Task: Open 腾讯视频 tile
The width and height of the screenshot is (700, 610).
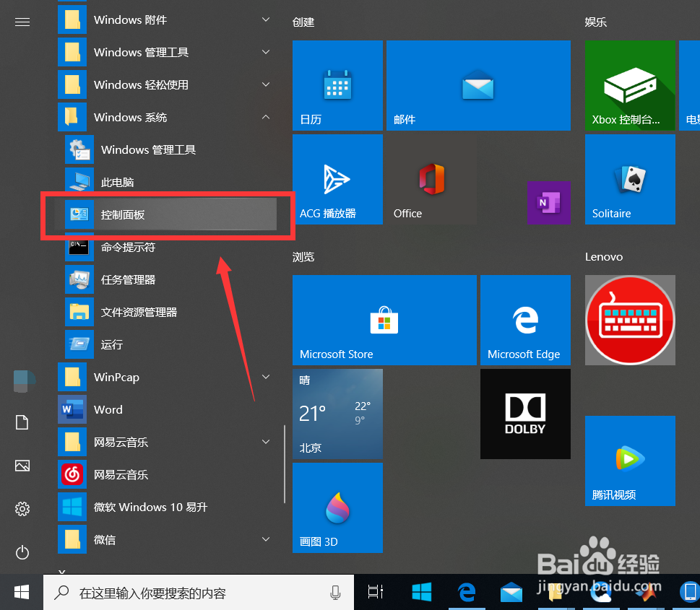Action: 630,461
